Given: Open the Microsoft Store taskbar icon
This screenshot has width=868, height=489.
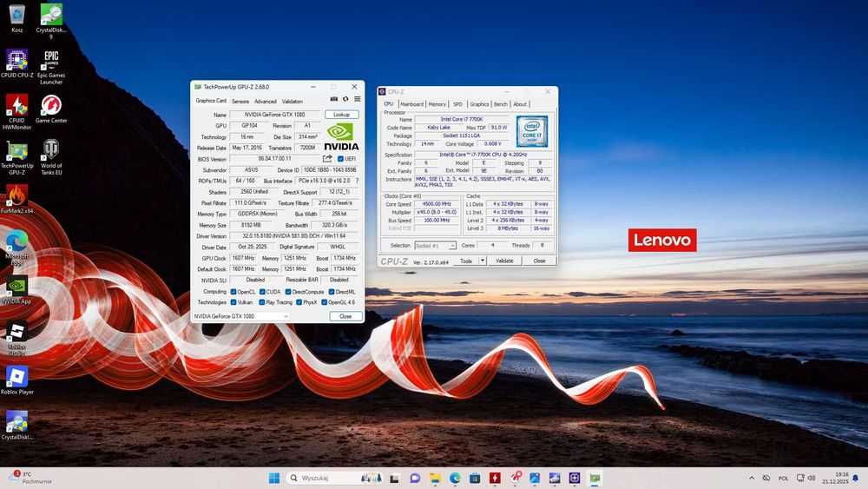Looking at the screenshot, I should click(475, 478).
